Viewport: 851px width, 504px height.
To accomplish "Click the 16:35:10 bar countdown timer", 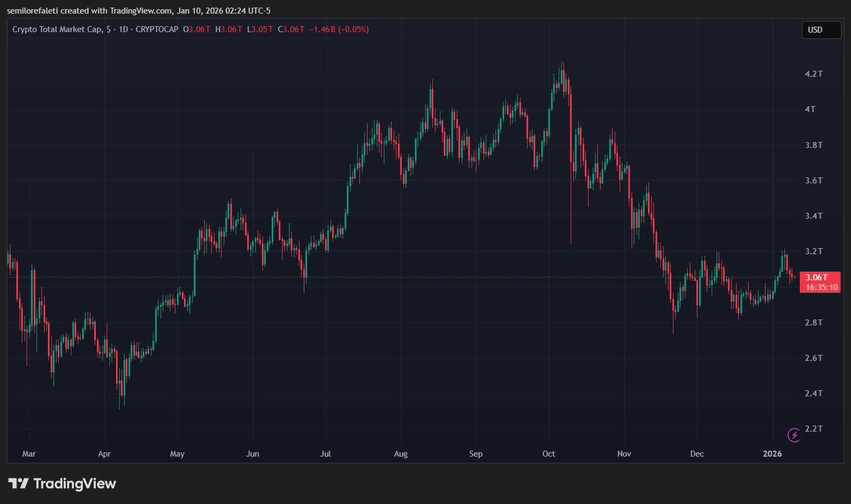I will coord(821,287).
